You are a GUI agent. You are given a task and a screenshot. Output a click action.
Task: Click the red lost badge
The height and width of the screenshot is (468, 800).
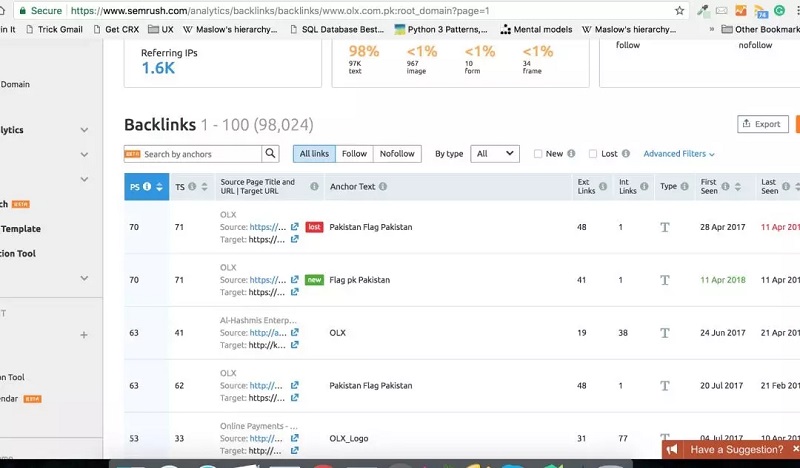[314, 227]
